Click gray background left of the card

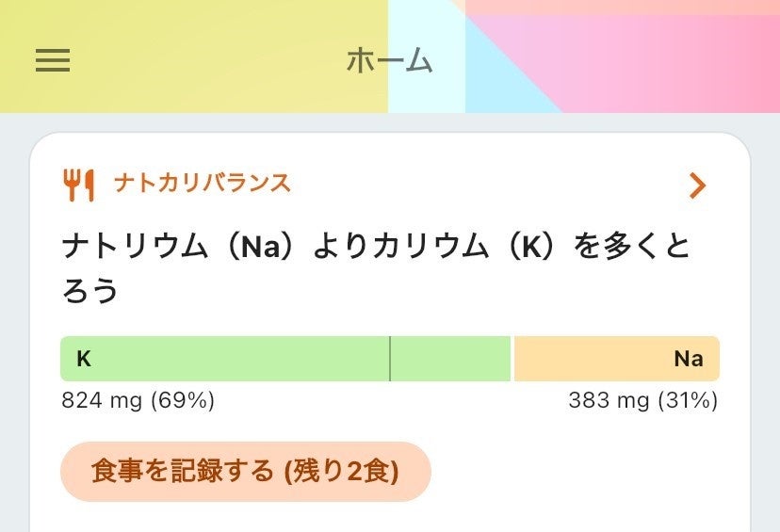[x=14, y=330]
